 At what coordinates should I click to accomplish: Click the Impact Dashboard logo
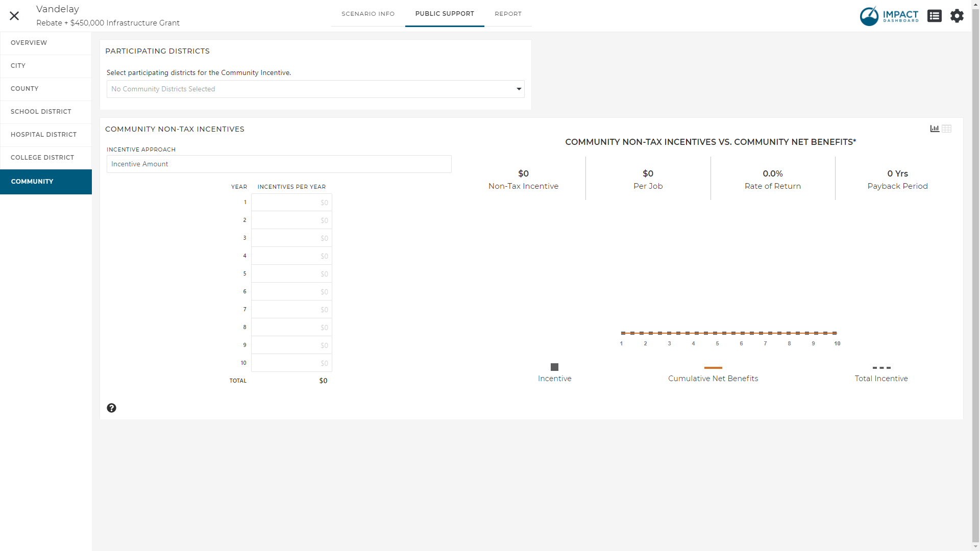tap(889, 16)
